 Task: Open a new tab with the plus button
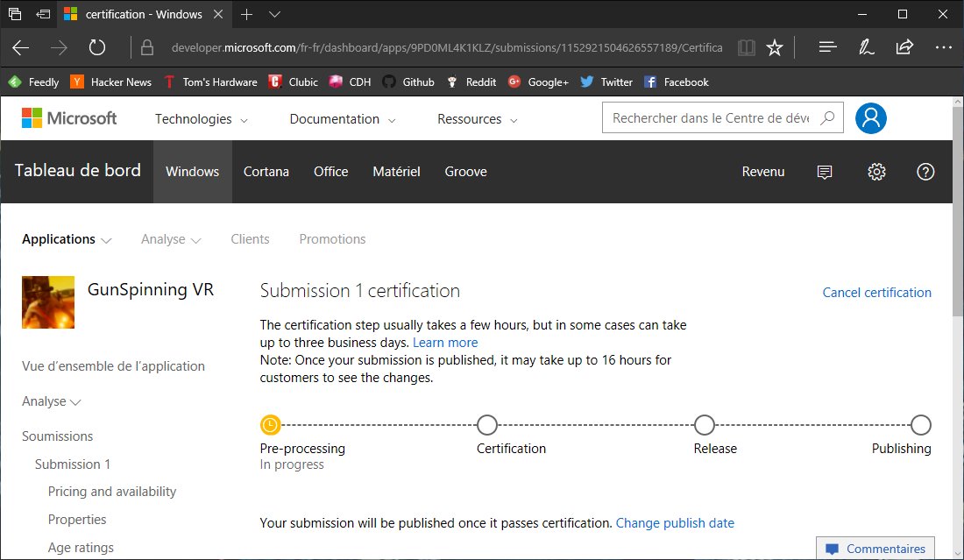pos(246,14)
